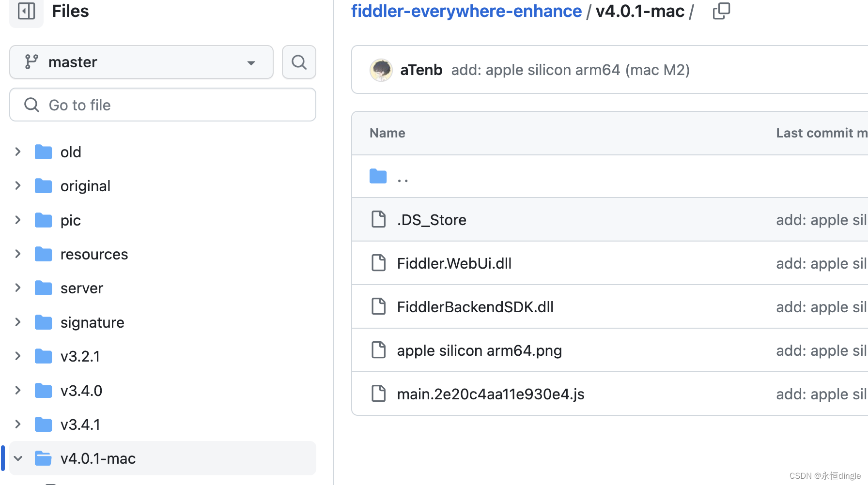The height and width of the screenshot is (485, 868).
Task: Collapse the v4.0.1-mac folder chevron
Action: click(18, 458)
